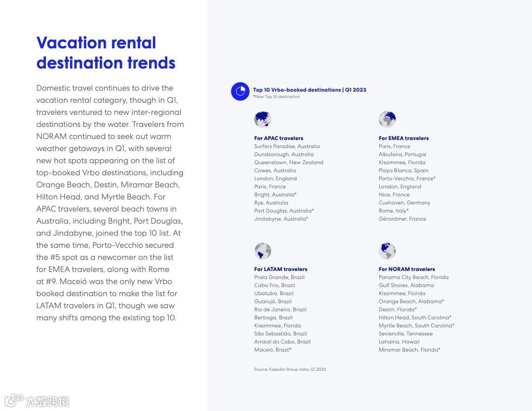Select the 'For EMEA travelers' heading
532x411 pixels.
404,138
